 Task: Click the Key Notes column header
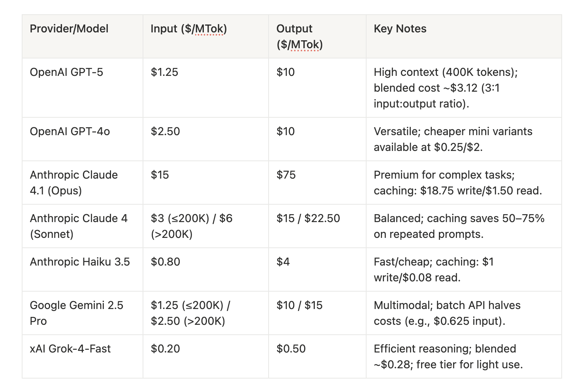[400, 29]
